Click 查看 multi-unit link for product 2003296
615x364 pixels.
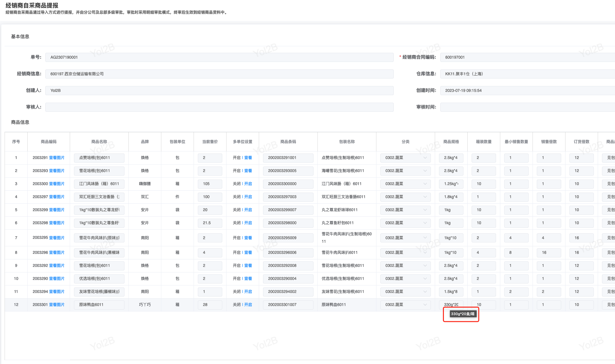248,253
